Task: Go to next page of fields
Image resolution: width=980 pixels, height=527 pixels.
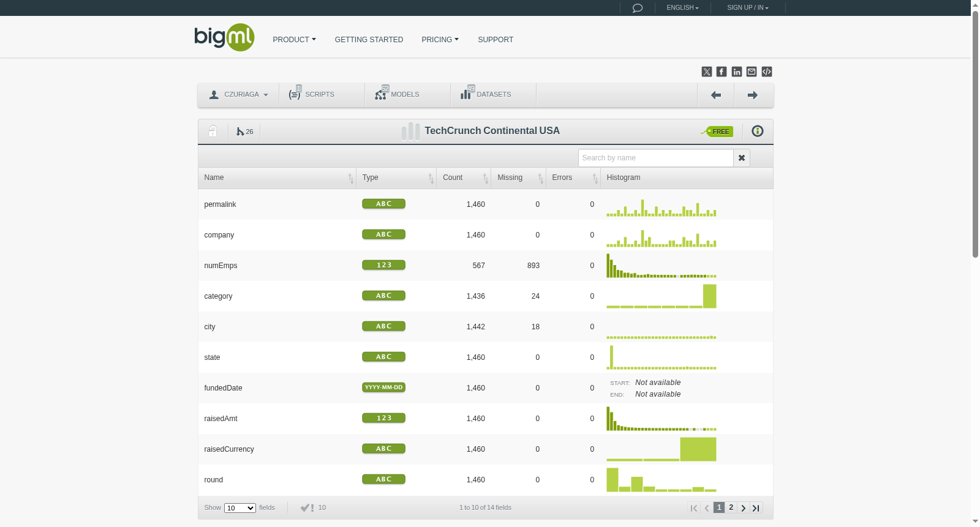Action: [x=744, y=507]
